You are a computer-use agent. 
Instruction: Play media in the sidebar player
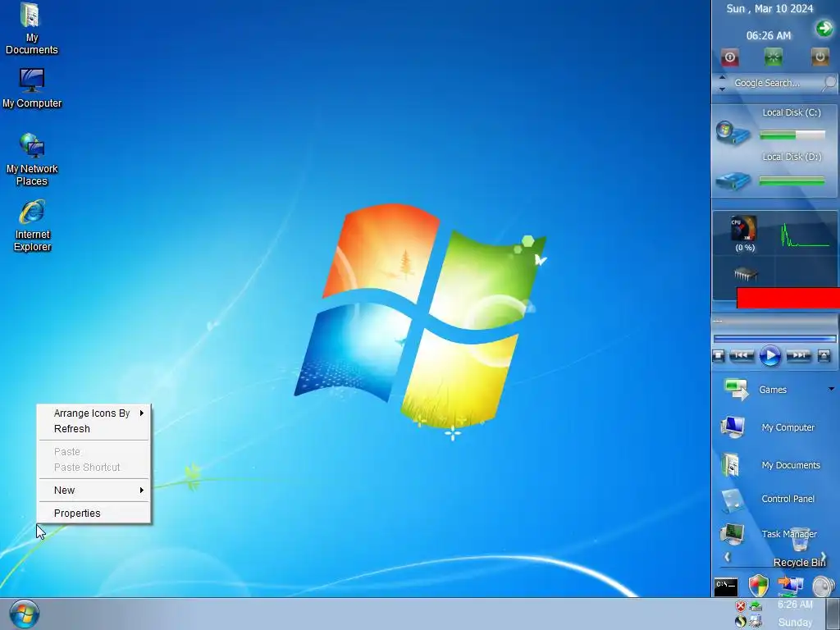pyautogui.click(x=769, y=356)
